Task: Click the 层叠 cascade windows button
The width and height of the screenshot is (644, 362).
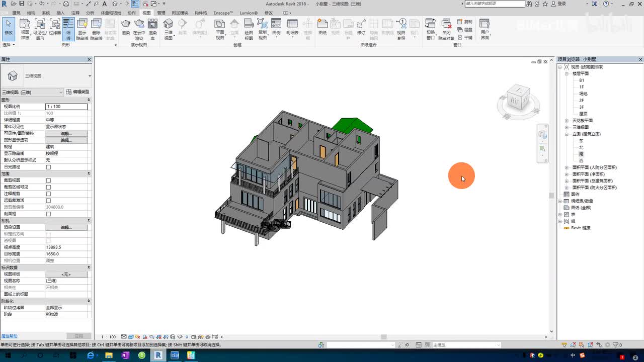Action: pyautogui.click(x=465, y=30)
